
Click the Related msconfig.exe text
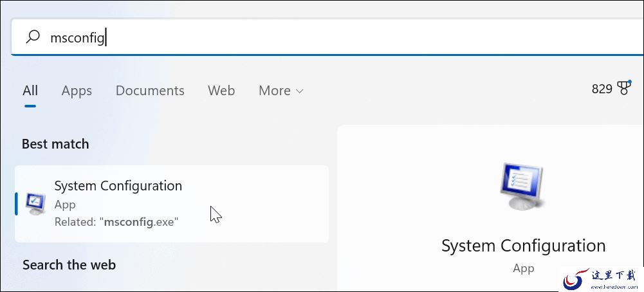[116, 222]
